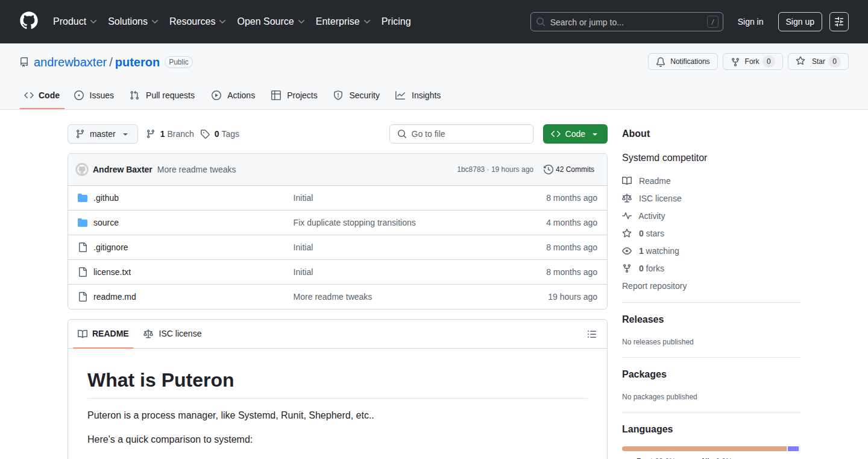This screenshot has width=868, height=459.
Task: Click Andrew Baxter's avatar icon
Action: pyautogui.click(x=82, y=169)
